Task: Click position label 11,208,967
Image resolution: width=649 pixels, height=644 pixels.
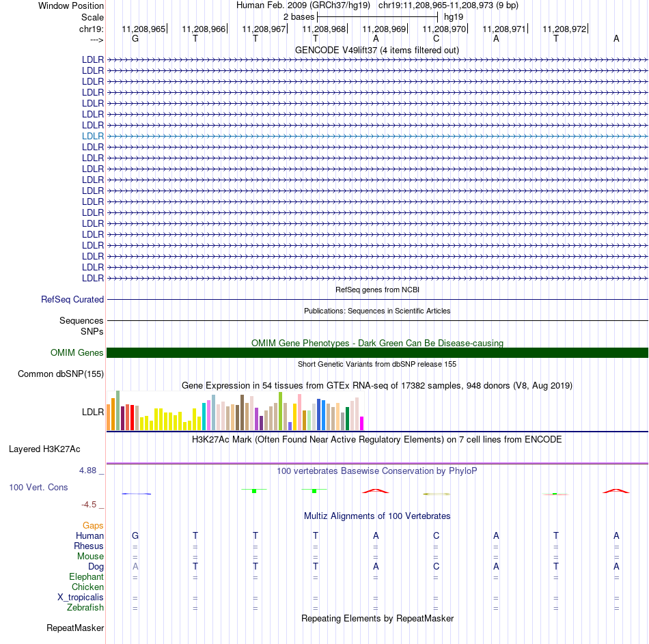Action: point(264,29)
